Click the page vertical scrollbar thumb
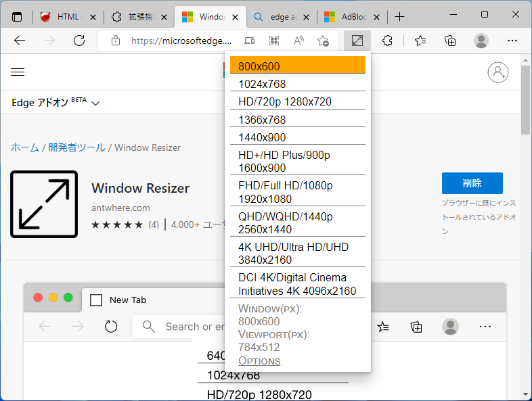Screen dimensions: 532x401 click(525, 100)
